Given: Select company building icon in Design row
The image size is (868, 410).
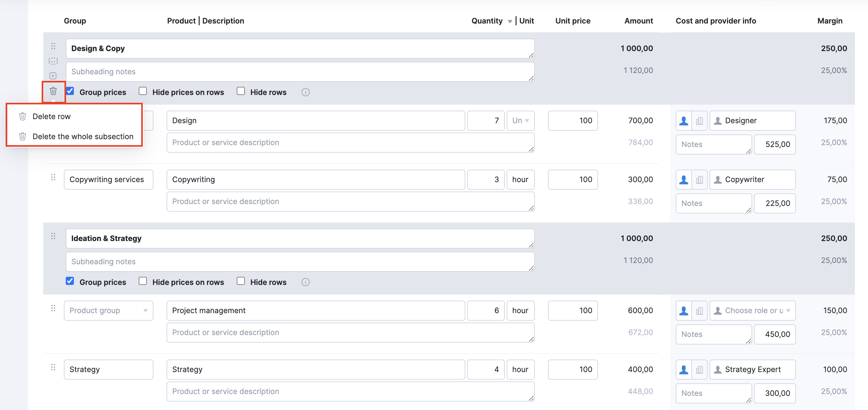Looking at the screenshot, I should coord(700,121).
